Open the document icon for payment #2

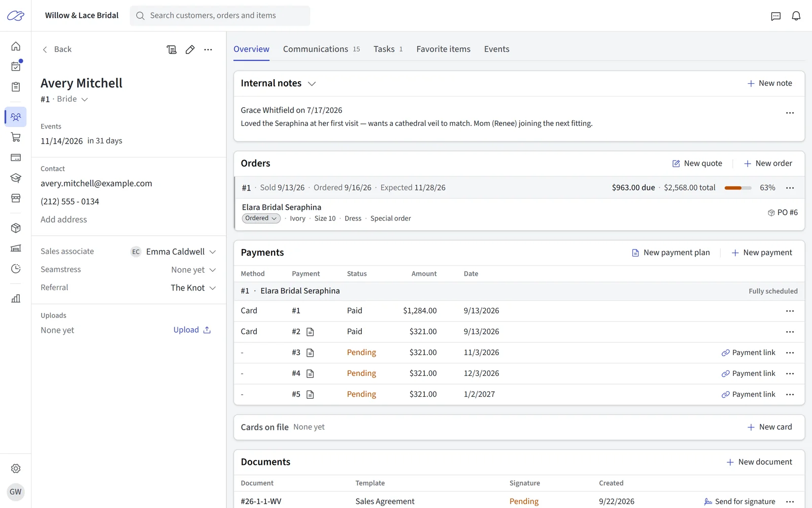310,332
